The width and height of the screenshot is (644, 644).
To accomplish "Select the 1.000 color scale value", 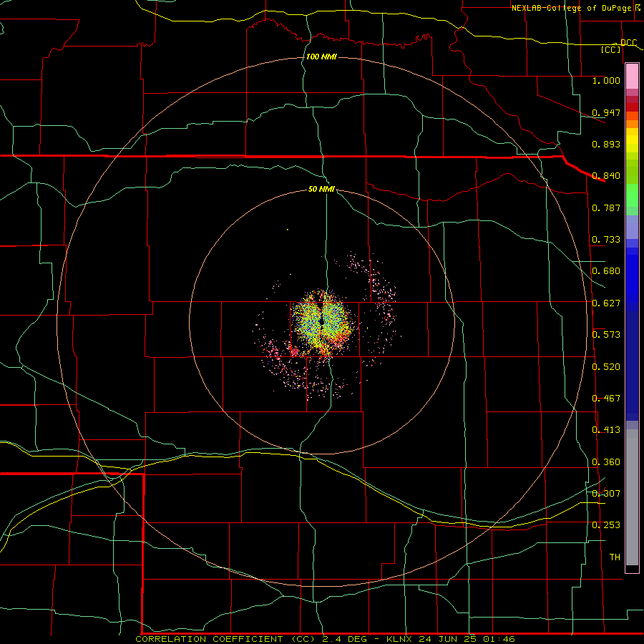I will click(606, 80).
